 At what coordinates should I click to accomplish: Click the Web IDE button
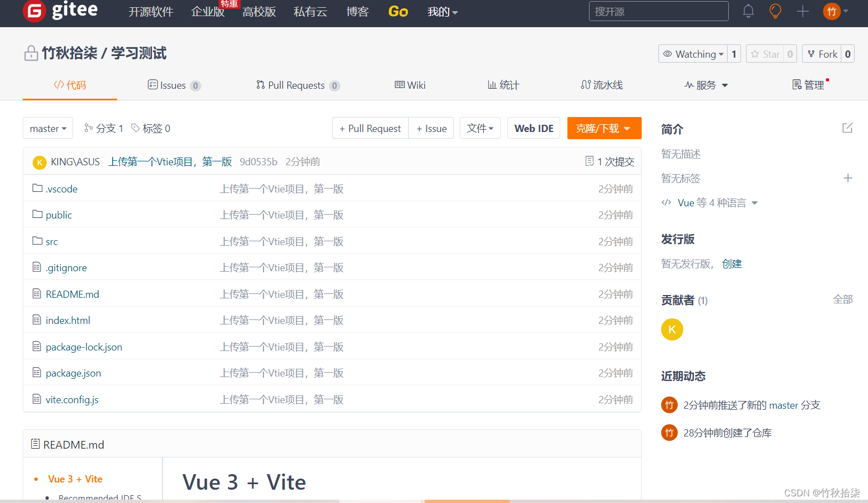pyautogui.click(x=534, y=128)
